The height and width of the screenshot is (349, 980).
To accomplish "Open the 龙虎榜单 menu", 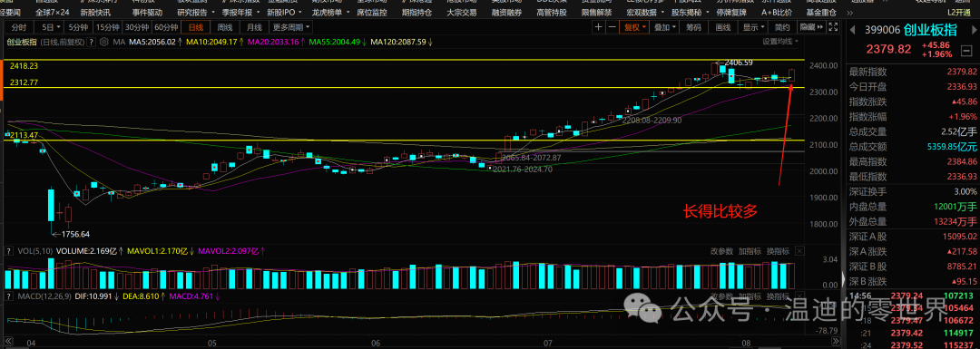I will click(x=328, y=12).
